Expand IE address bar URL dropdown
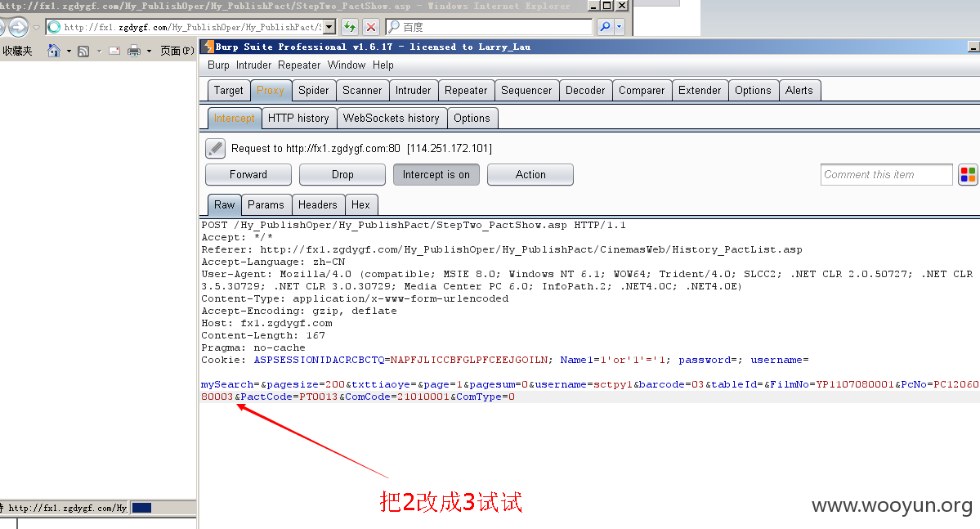The height and width of the screenshot is (529, 980). 329,27
